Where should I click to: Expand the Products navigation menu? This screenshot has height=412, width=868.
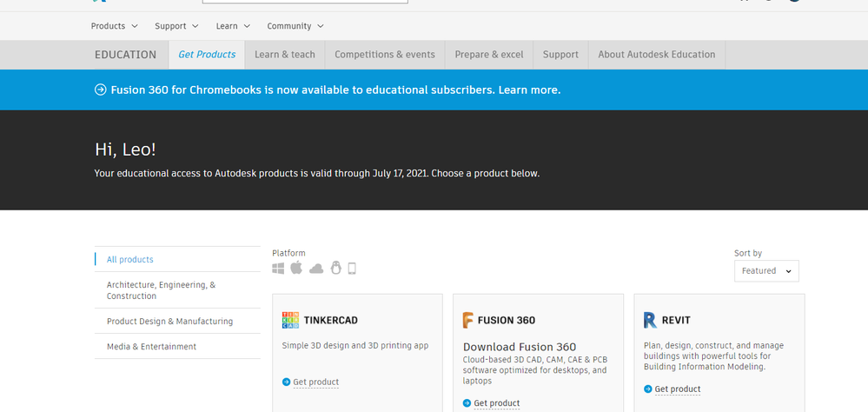click(115, 26)
